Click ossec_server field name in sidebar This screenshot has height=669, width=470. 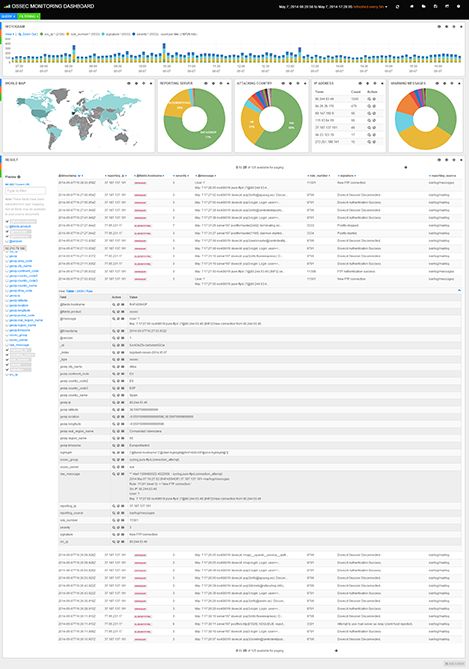click(x=19, y=340)
